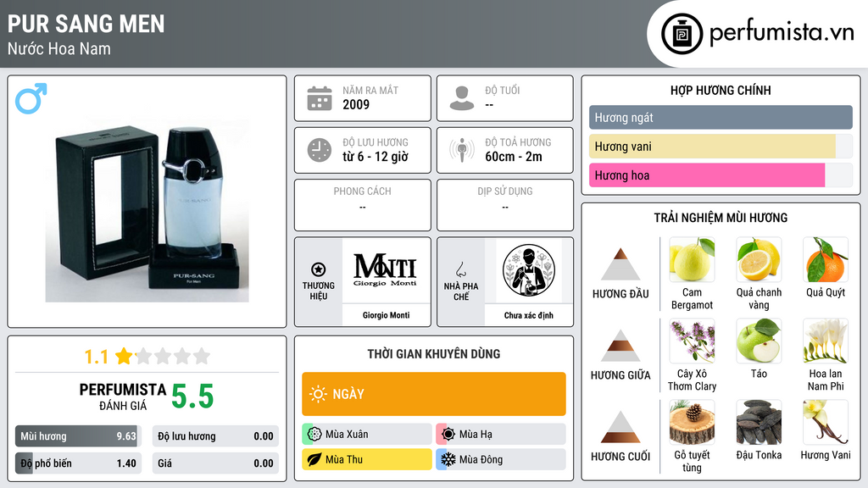Click the Đậu Tonka note image
Image resolution: width=868 pixels, height=488 pixels.
pos(759,422)
